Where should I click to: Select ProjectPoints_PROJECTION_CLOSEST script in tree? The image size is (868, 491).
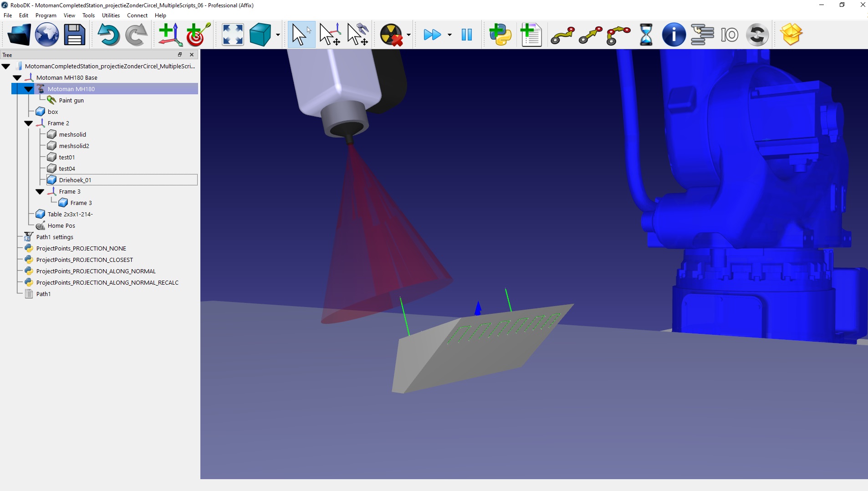pos(84,260)
